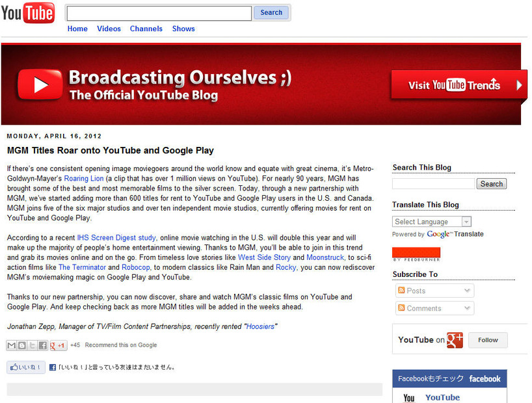Share post with BlogThis icon

pyautogui.click(x=21, y=345)
